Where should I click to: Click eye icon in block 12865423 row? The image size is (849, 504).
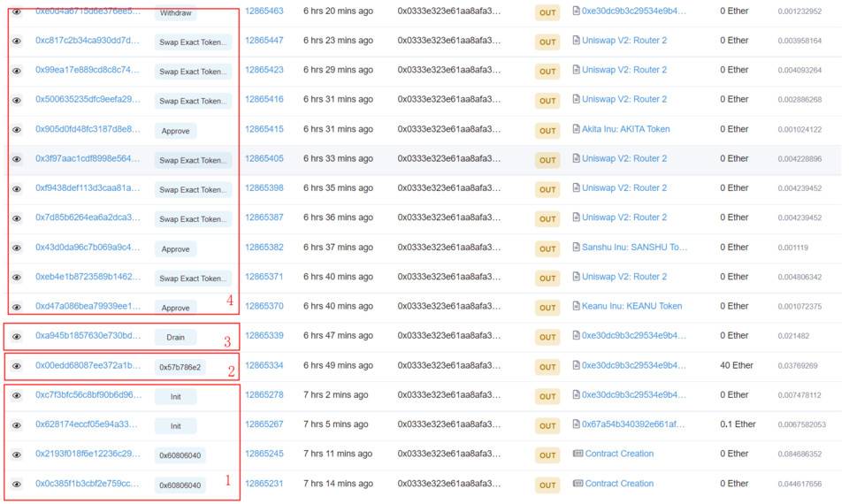click(17, 71)
